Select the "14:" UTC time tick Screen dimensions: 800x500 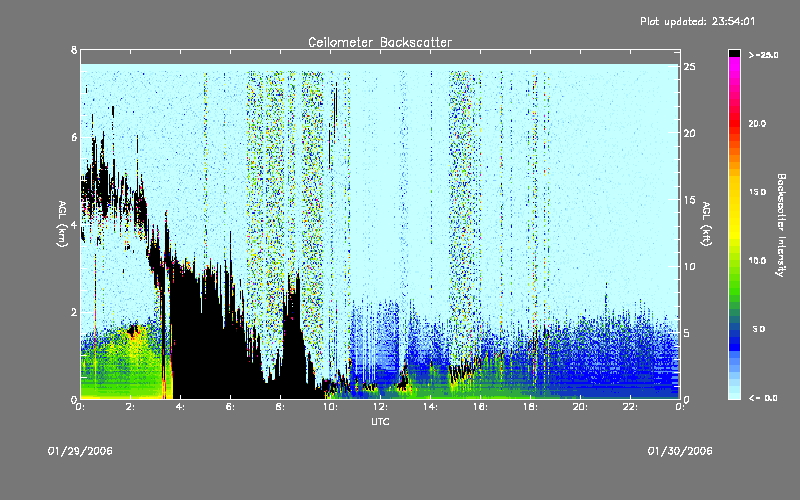click(x=430, y=407)
